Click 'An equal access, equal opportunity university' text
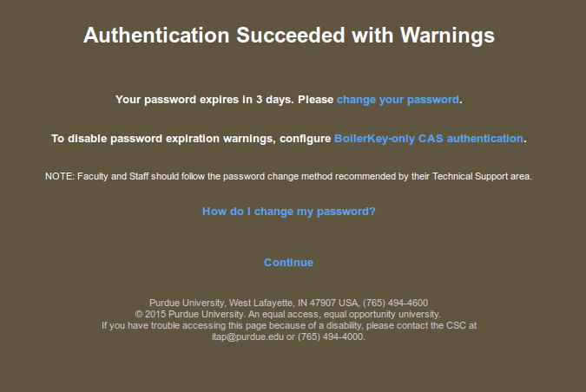586x392 pixels. pos(346,314)
